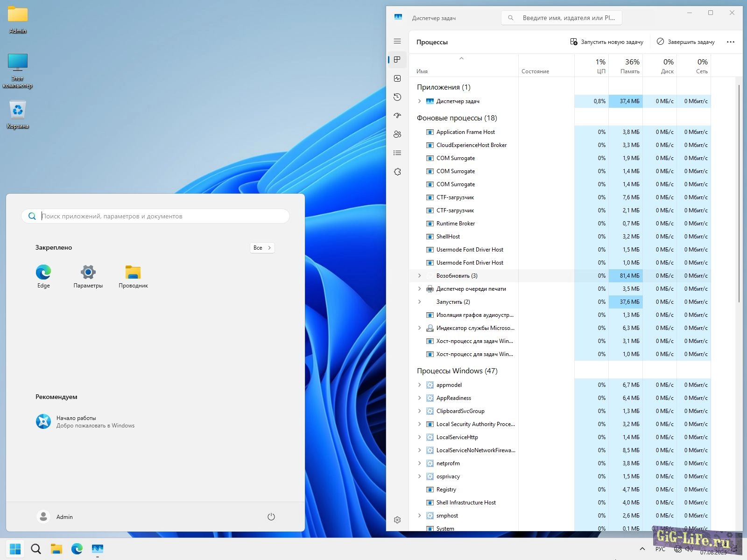Image resolution: width=747 pixels, height=560 pixels.
Task: Open more options three-dot menu
Action: click(730, 42)
